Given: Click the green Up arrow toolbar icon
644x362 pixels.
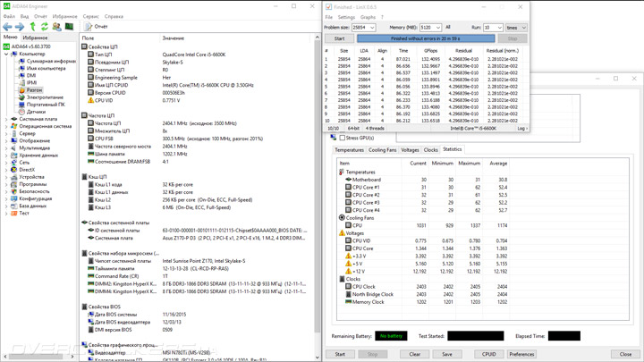Looking at the screenshot, I should [32, 27].
